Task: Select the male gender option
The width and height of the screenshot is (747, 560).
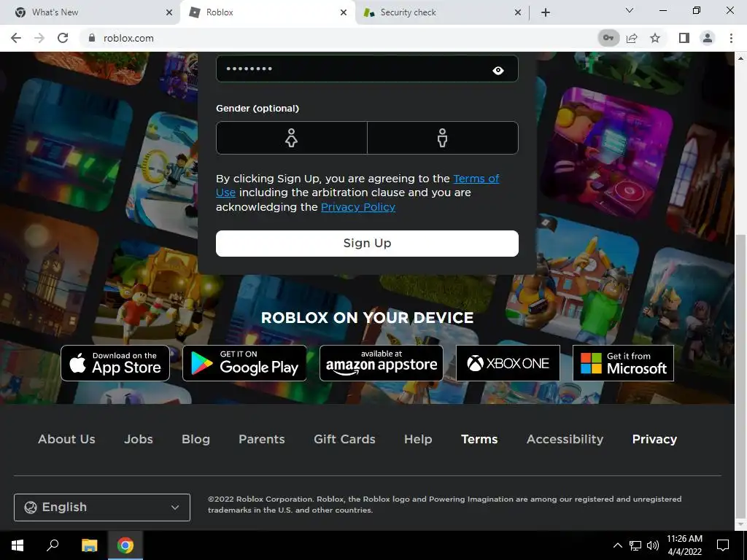Action: pos(443,138)
